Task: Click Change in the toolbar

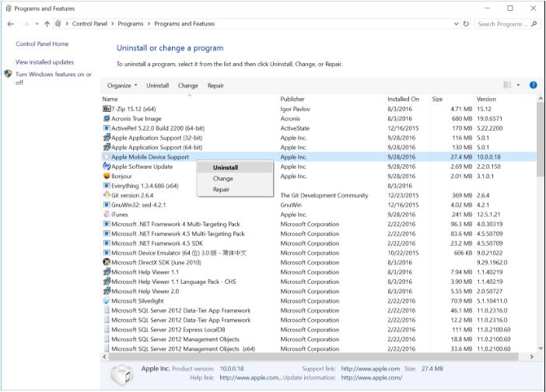Action: 187,86
